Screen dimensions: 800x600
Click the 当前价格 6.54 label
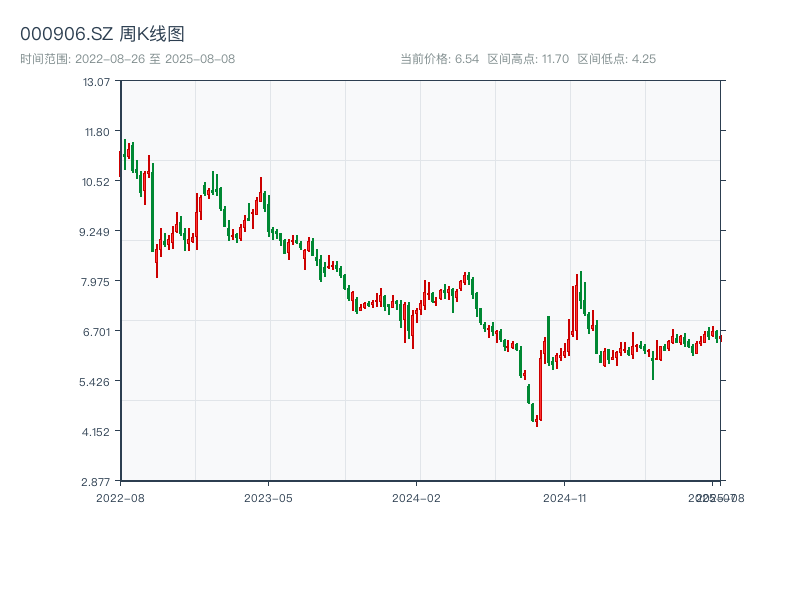tap(439, 59)
